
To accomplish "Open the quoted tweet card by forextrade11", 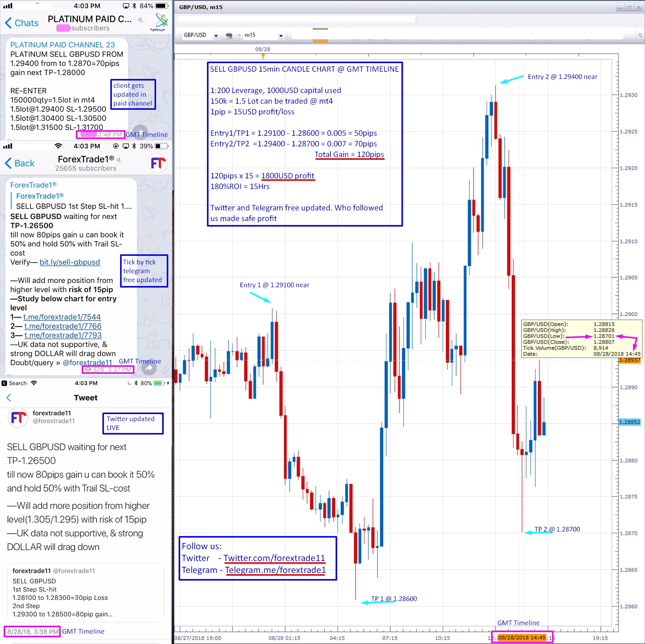I will click(86, 592).
